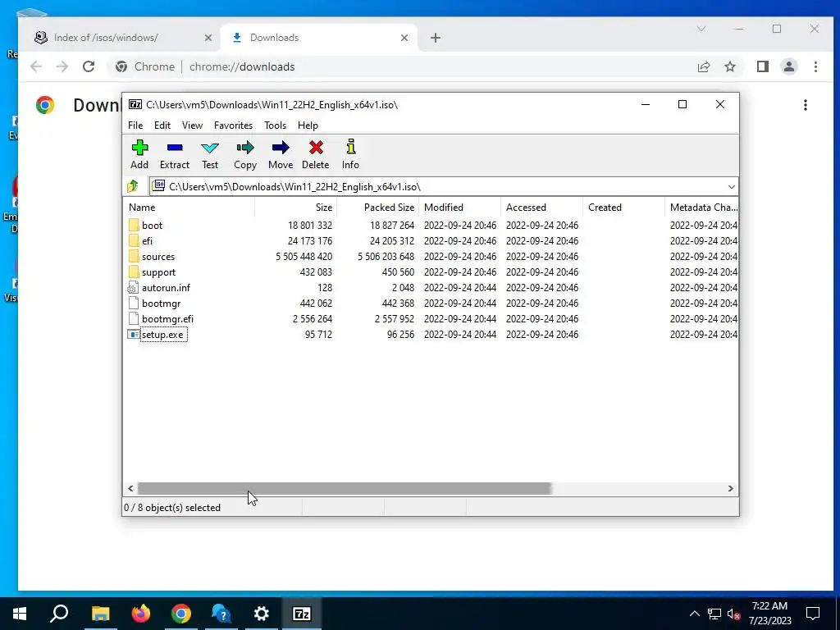Select the Copy toolbar icon
This screenshot has width=840, height=630.
[x=245, y=148]
